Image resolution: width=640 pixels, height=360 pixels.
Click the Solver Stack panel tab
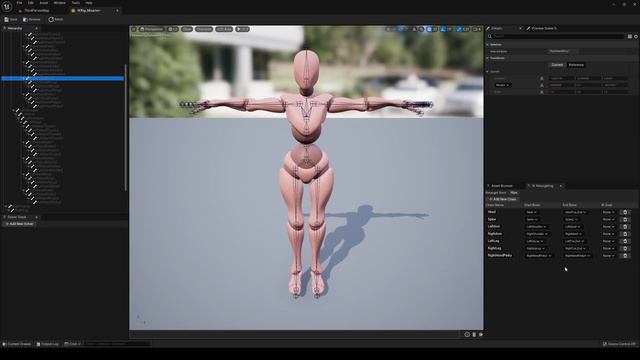[x=17, y=217]
